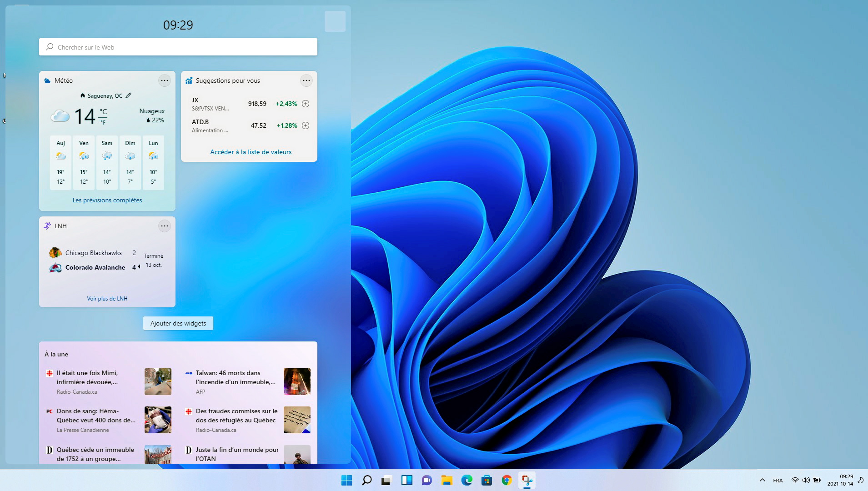868x491 pixels.
Task: Open Accéder à la liste de valeurs
Action: 251,152
